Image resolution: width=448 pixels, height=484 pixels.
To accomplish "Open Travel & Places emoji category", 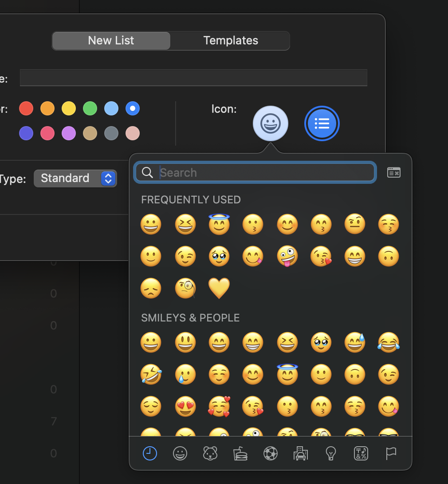I will pyautogui.click(x=300, y=453).
